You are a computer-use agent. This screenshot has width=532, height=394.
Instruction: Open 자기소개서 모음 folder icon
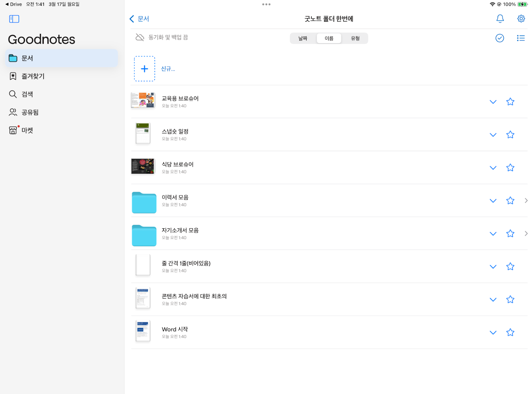(144, 235)
